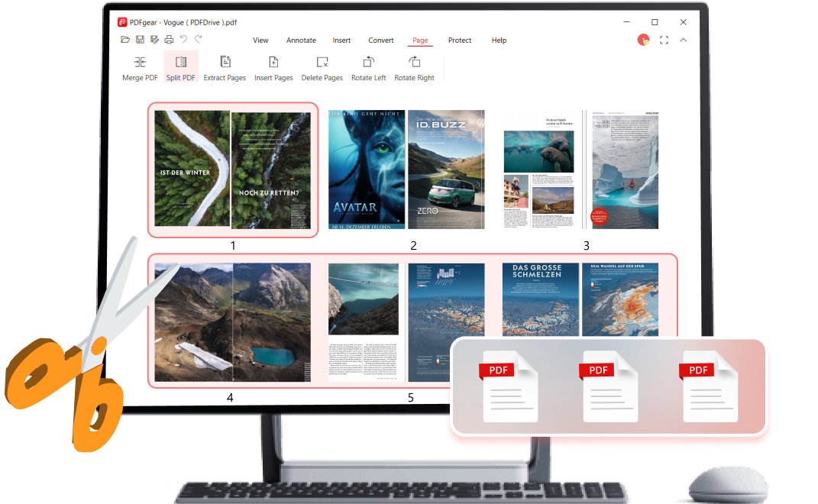Click the Delete Pages tool
Screen dimensions: 818x504
322,69
